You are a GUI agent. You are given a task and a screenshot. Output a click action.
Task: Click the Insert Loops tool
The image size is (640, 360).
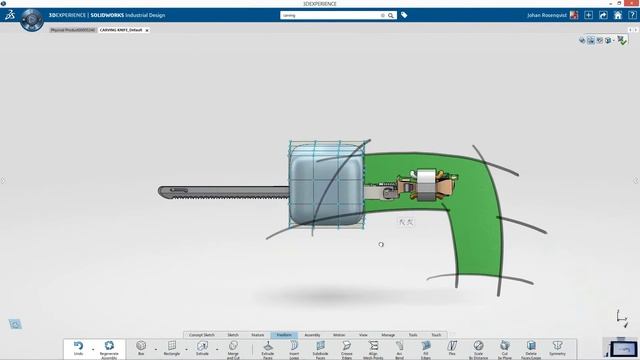(294, 350)
